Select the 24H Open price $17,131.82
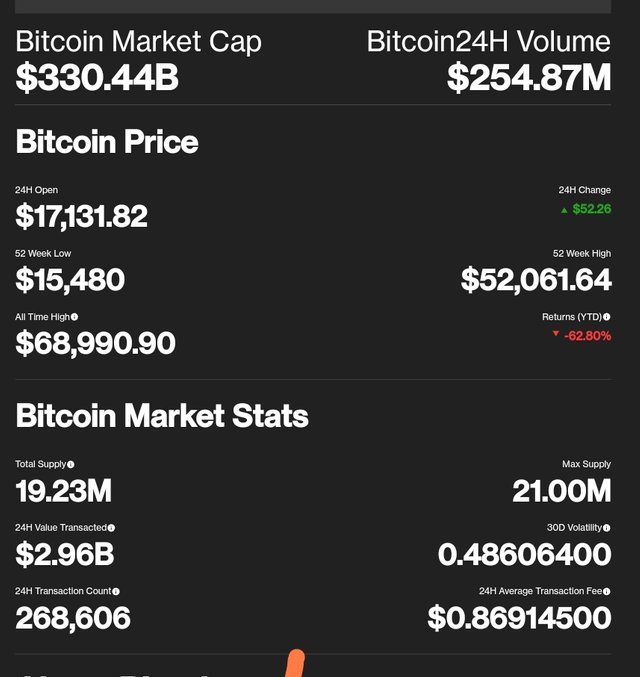The height and width of the screenshot is (677, 640). (82, 216)
